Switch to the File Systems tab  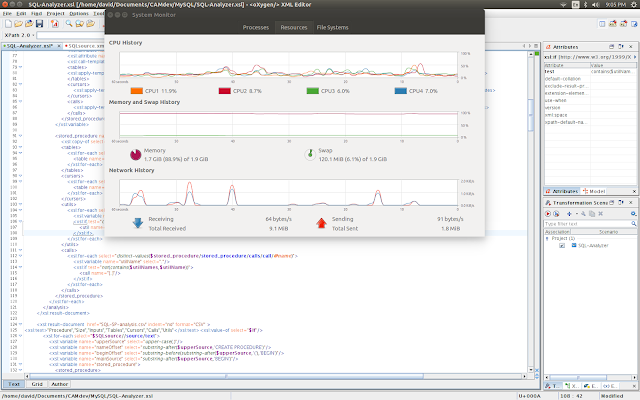[x=333, y=27]
